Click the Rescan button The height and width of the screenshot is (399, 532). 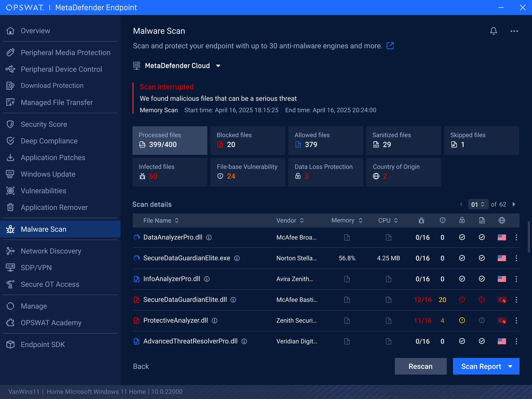point(420,367)
